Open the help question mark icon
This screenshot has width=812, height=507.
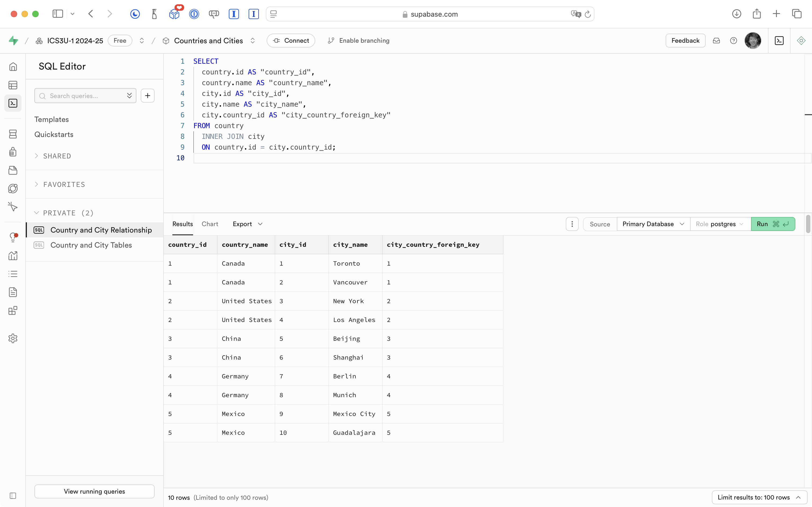point(733,41)
